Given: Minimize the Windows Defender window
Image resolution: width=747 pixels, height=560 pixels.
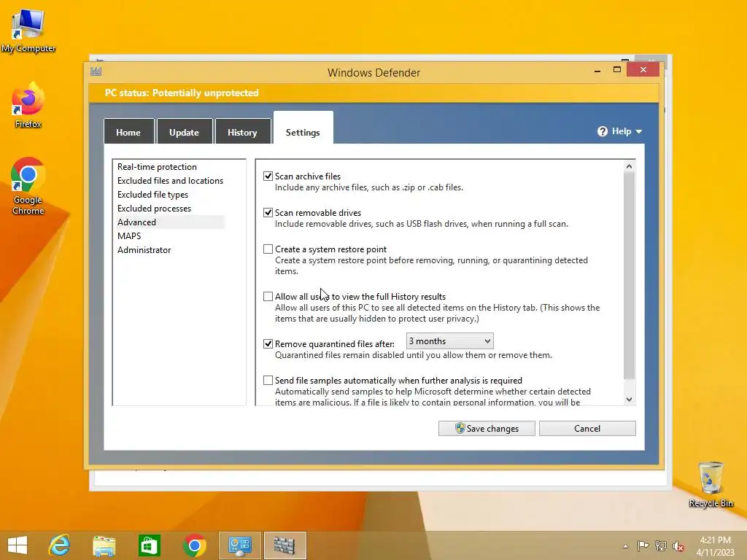Looking at the screenshot, I should pos(597,71).
